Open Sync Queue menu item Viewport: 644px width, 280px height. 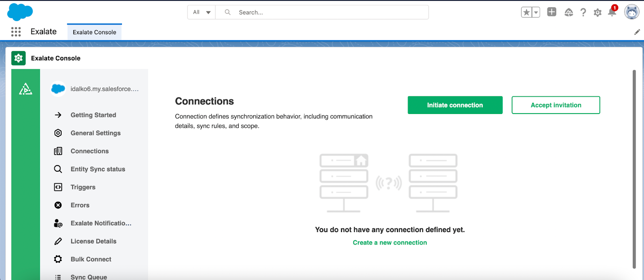89,277
